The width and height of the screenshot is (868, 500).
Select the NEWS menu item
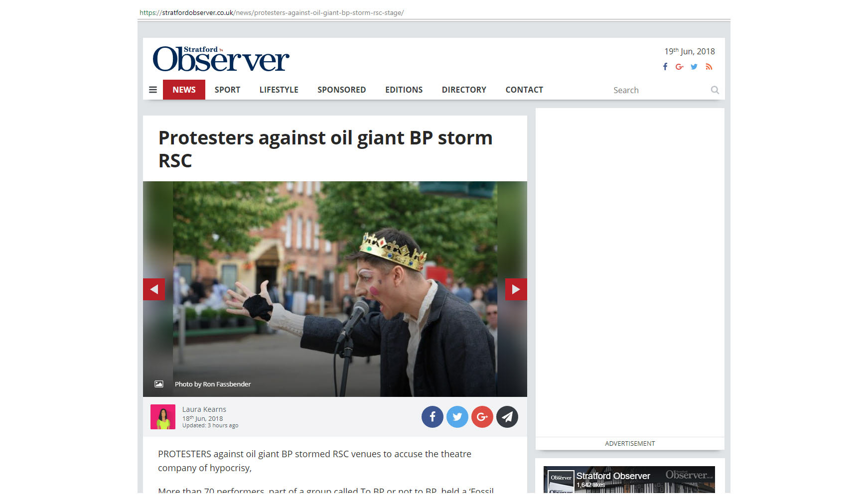[184, 90]
